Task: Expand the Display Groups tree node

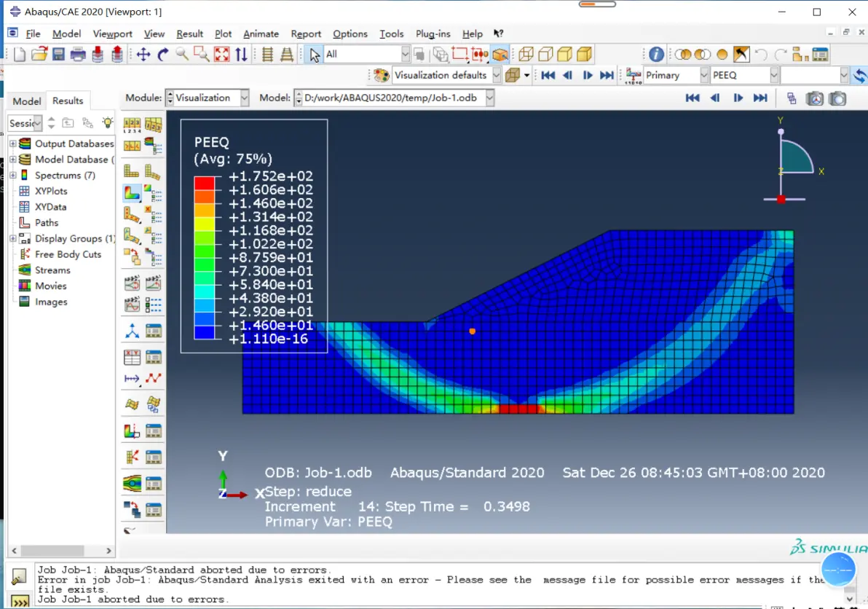Action: tap(12, 239)
